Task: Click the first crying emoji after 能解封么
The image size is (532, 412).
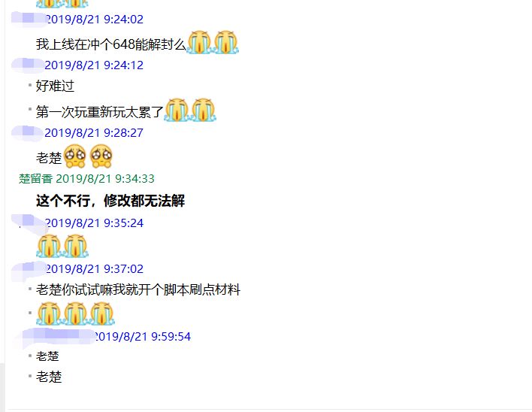Action: (x=199, y=42)
